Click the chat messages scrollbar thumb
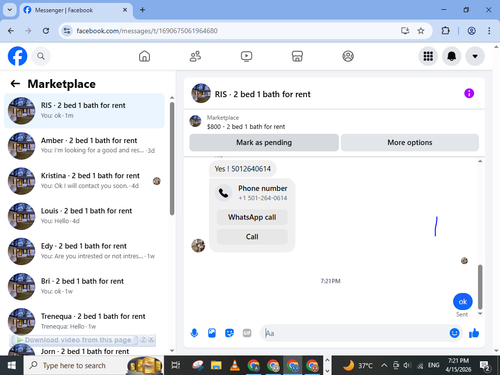Viewport: 500px width, 375px height. pos(480,287)
